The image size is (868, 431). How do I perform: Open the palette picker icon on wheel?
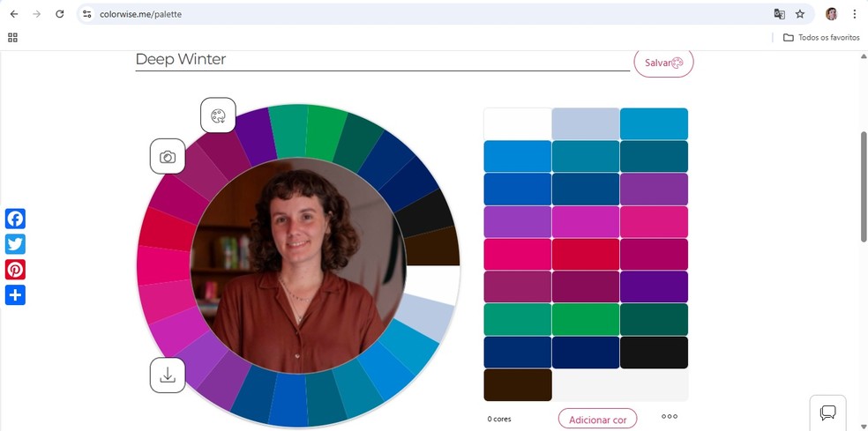click(x=218, y=115)
